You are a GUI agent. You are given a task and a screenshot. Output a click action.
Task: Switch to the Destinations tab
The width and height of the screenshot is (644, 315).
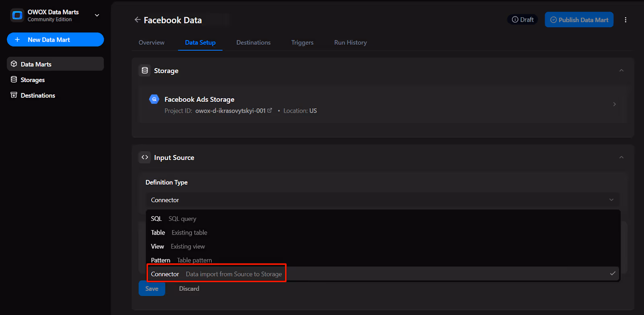pos(254,43)
